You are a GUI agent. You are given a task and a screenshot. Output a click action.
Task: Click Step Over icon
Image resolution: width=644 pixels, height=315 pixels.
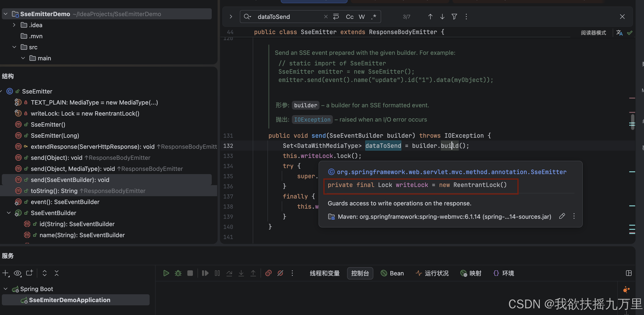tap(229, 273)
